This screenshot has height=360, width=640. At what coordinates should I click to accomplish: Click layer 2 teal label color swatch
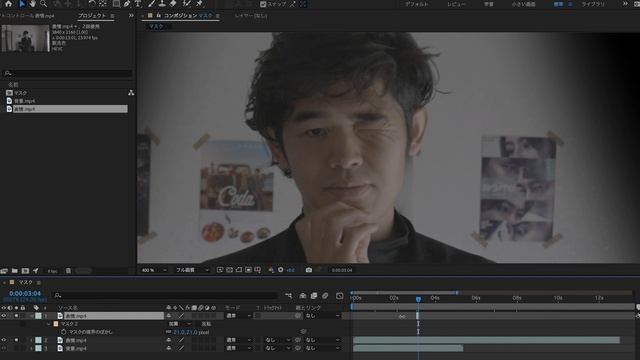point(38,340)
